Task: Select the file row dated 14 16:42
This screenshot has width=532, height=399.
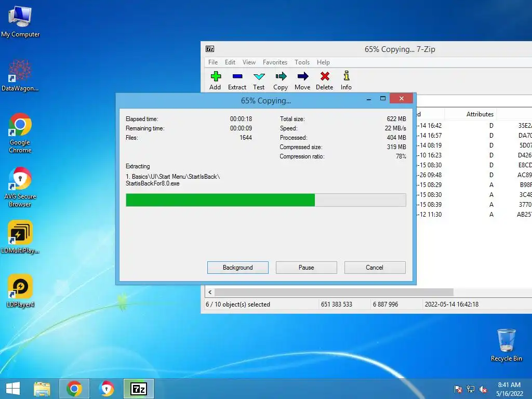Action: [x=474, y=126]
